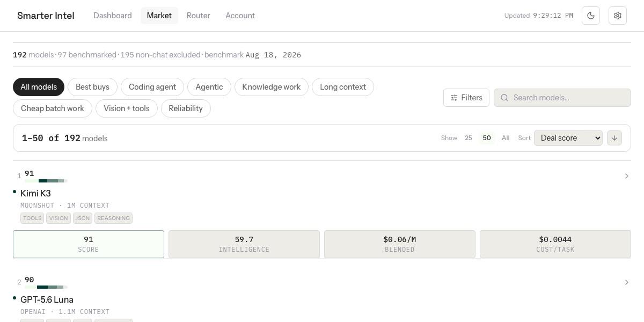Click Kimi K3 model name
Image resolution: width=644 pixels, height=322 pixels.
[x=35, y=193]
